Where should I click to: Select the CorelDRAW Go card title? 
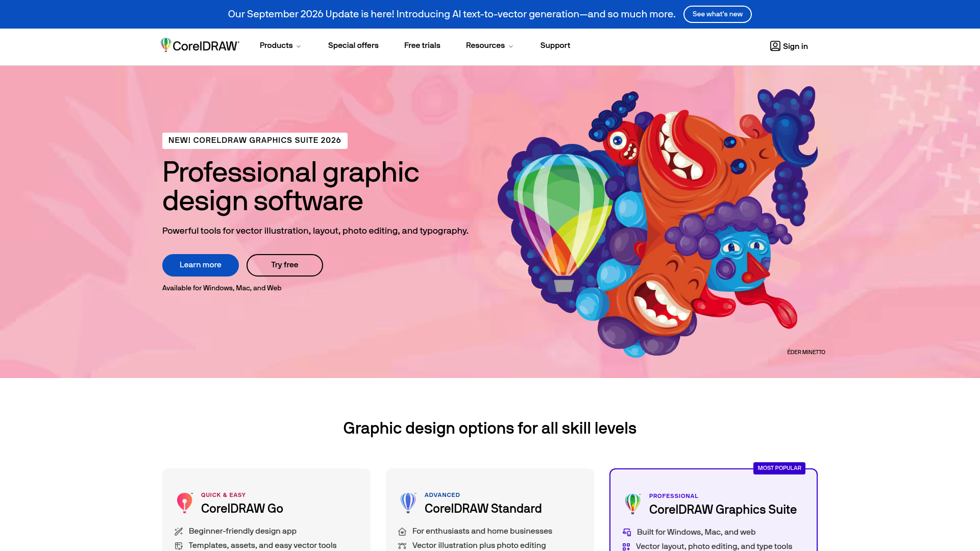tap(242, 509)
